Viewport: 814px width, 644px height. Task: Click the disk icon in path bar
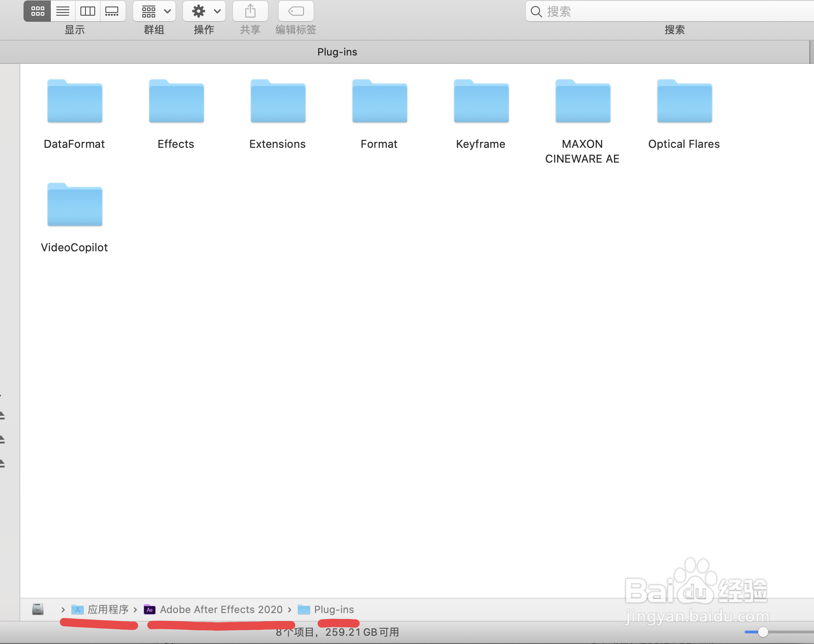[x=38, y=609]
